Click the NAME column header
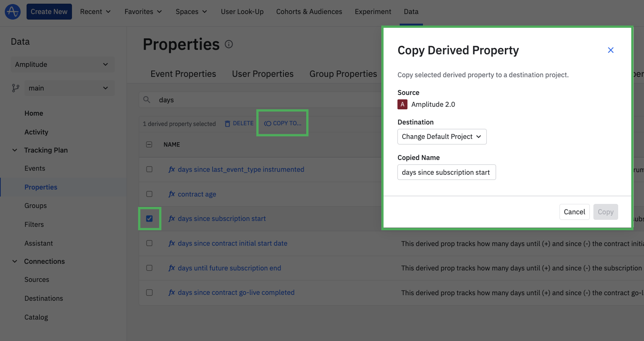The image size is (644, 341). coord(172,145)
